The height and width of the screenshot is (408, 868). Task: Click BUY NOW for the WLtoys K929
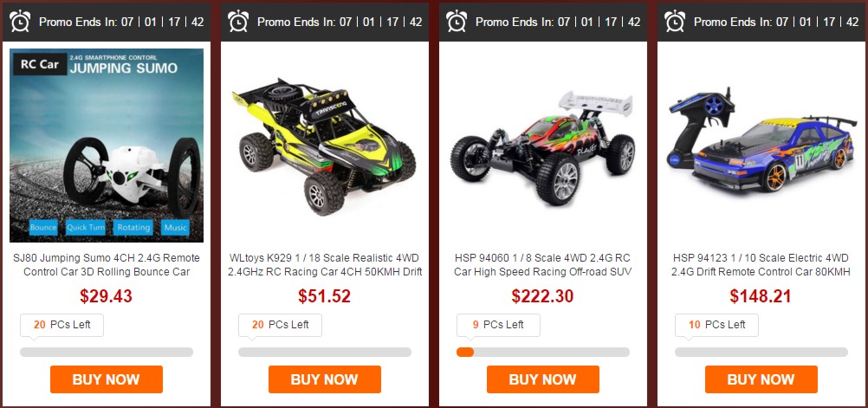coord(324,379)
